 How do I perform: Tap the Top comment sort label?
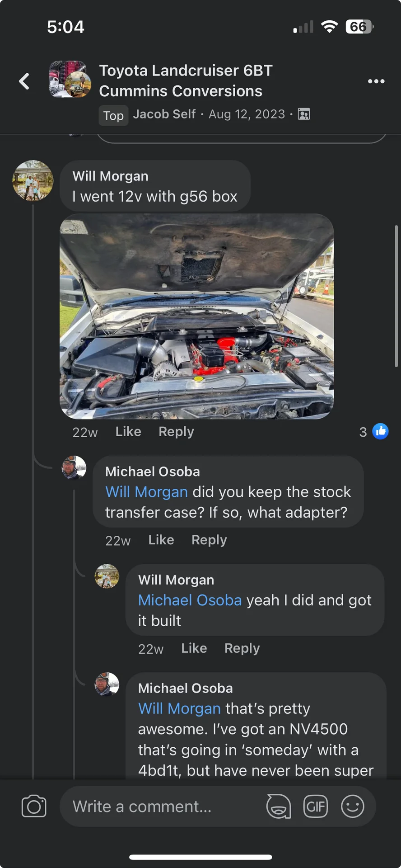coord(113,116)
